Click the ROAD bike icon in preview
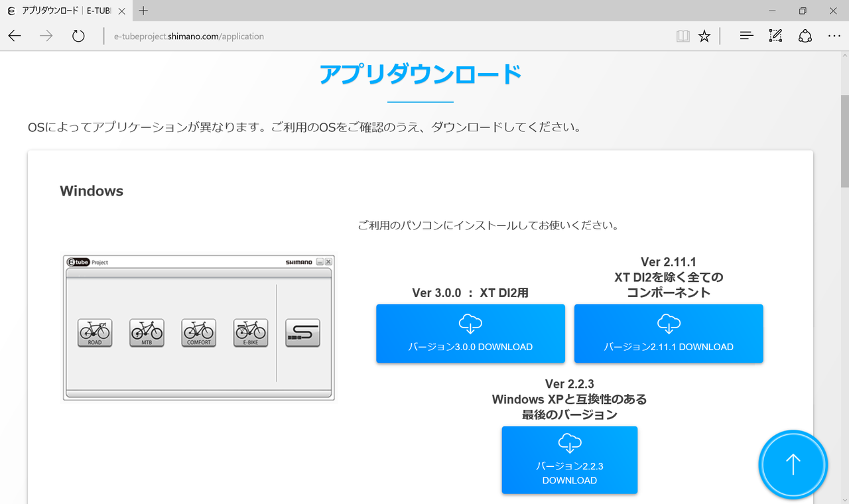Image resolution: width=849 pixels, height=504 pixels. click(95, 333)
